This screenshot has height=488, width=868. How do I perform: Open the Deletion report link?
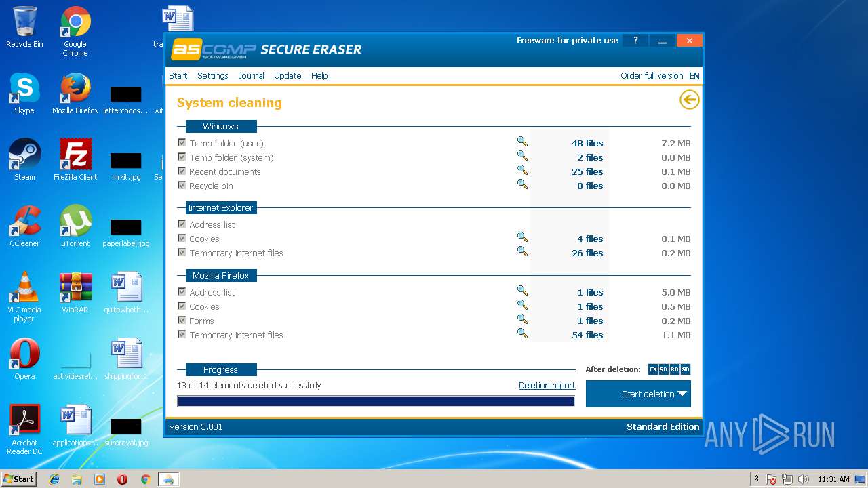(547, 386)
